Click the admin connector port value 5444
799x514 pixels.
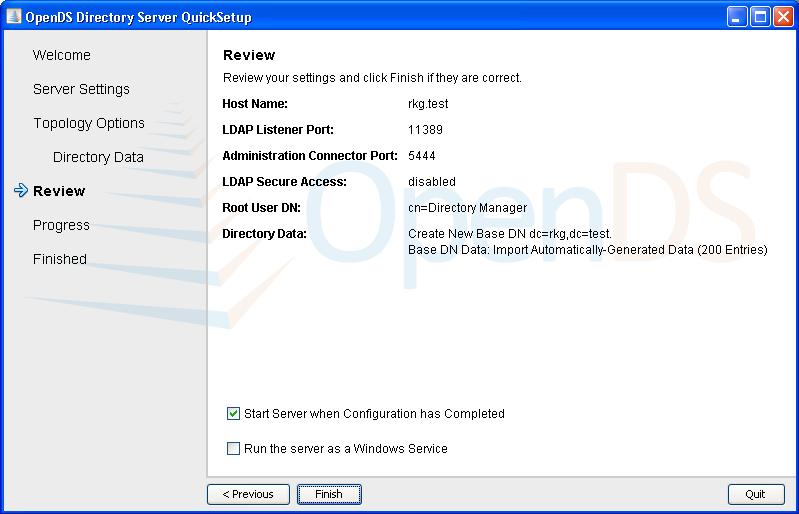[x=422, y=156]
